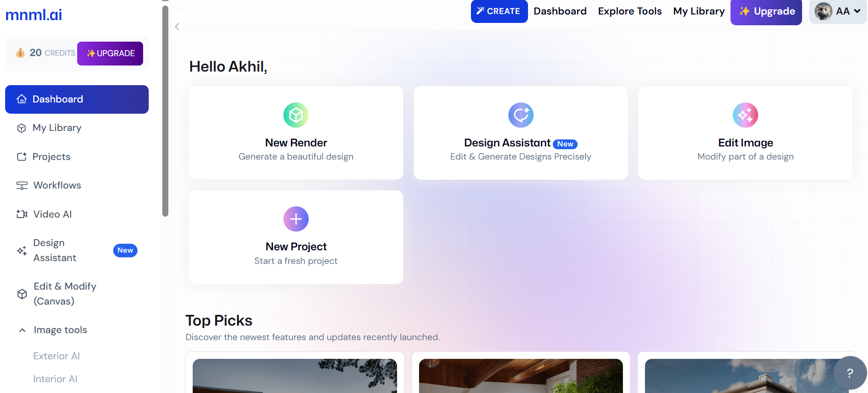Image resolution: width=868 pixels, height=393 pixels.
Task: Click the Design Assistant sparkle icon in sidebar
Action: (22, 251)
